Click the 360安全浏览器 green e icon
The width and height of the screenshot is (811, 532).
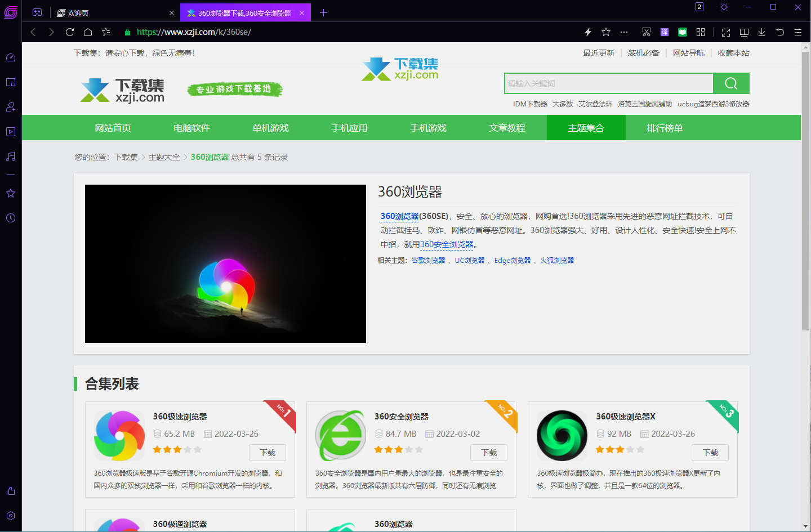coord(341,436)
